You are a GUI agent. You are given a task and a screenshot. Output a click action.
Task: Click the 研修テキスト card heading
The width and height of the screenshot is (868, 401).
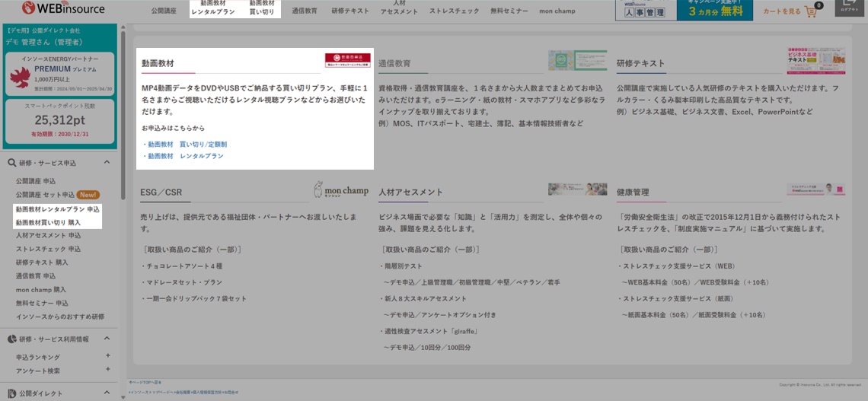[x=640, y=64]
